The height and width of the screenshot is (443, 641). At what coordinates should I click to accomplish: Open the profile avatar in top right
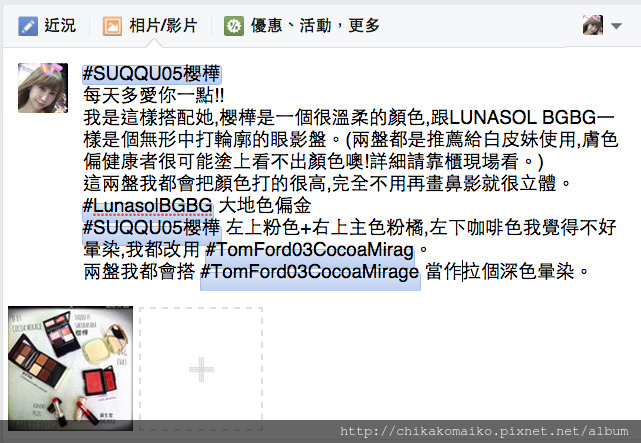[x=593, y=25]
